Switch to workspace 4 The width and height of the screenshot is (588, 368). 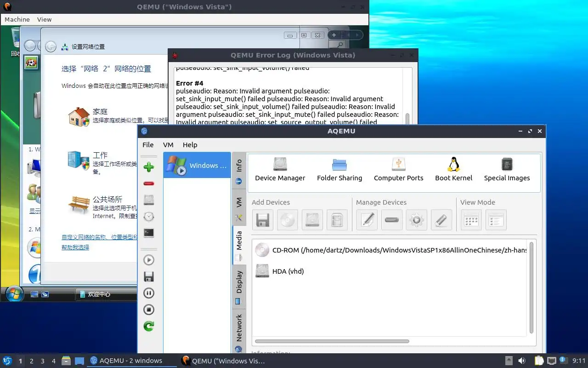53,361
